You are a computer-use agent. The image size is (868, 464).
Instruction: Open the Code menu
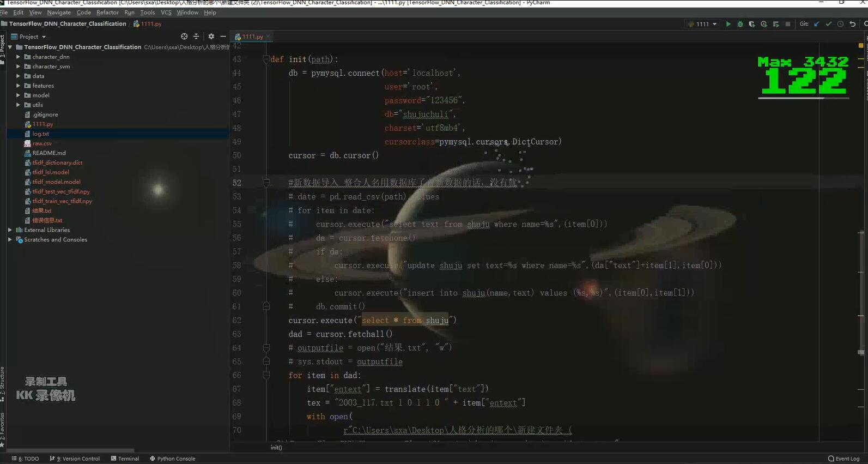pyautogui.click(x=84, y=13)
